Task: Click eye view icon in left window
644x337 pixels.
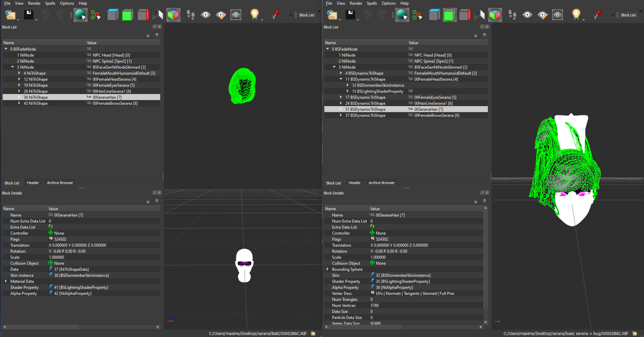Action: pyautogui.click(x=206, y=15)
